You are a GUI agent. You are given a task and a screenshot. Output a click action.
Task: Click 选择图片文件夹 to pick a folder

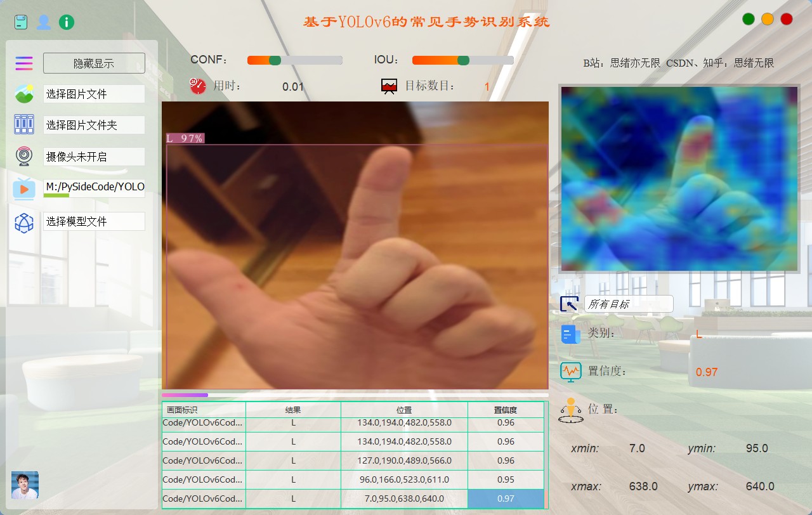point(94,125)
